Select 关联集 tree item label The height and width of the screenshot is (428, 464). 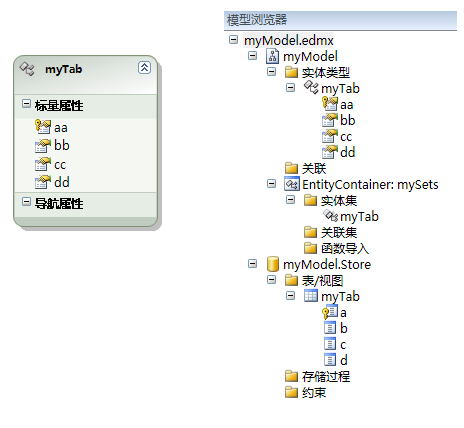tap(339, 233)
